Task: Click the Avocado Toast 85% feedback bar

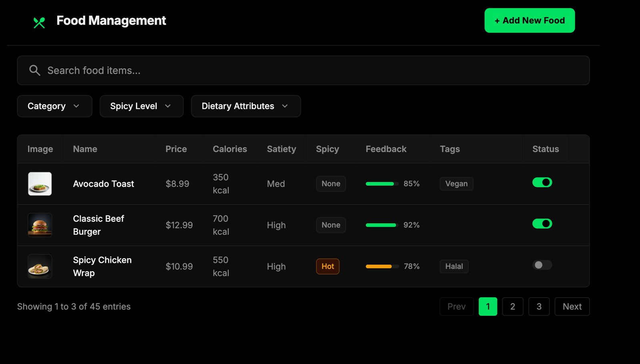Action: 382,184
